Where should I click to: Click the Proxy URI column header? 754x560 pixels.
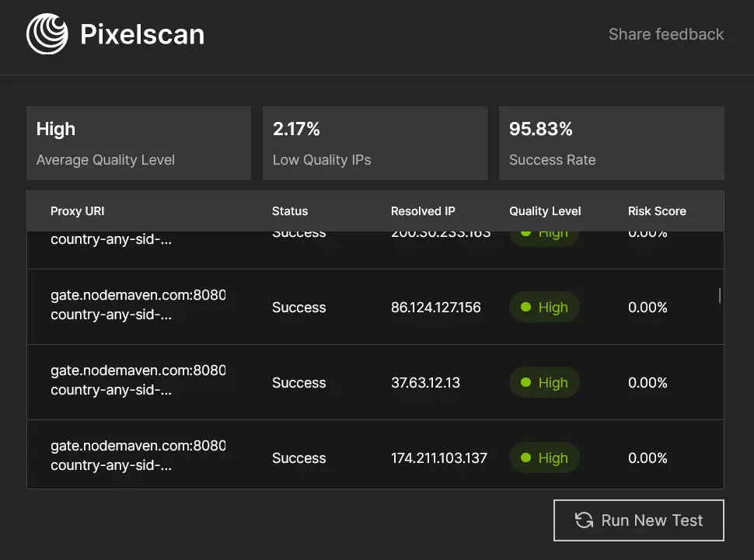click(x=78, y=211)
